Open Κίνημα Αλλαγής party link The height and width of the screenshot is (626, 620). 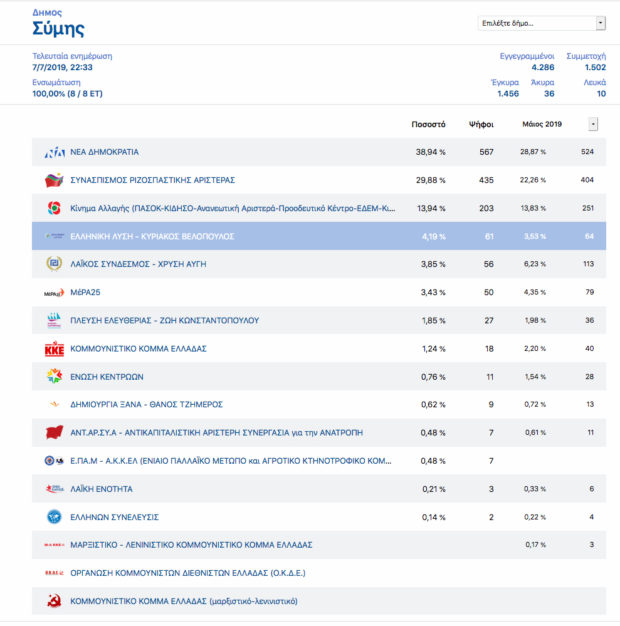pyautogui.click(x=233, y=208)
